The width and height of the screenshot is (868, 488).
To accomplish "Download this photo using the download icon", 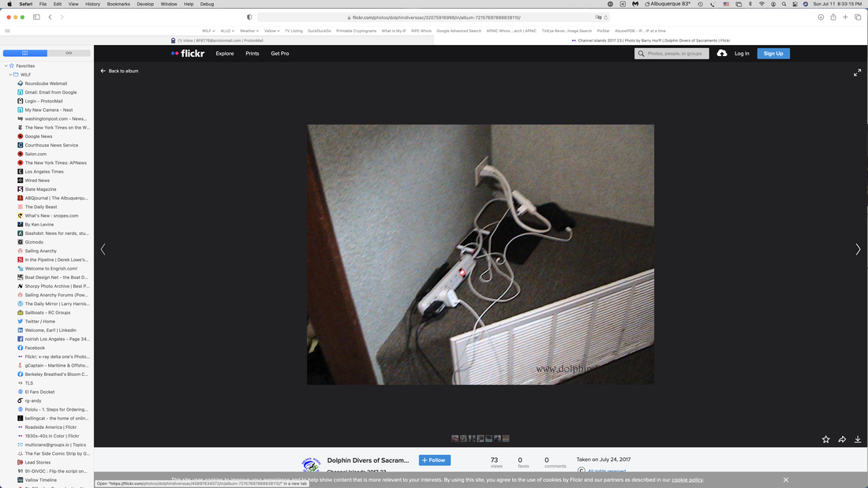I will [858, 439].
